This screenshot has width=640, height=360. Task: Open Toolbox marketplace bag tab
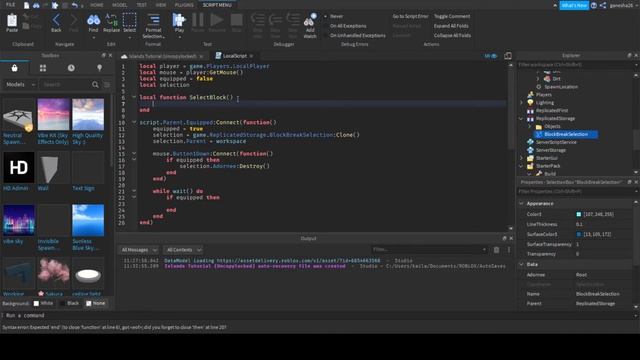15,68
